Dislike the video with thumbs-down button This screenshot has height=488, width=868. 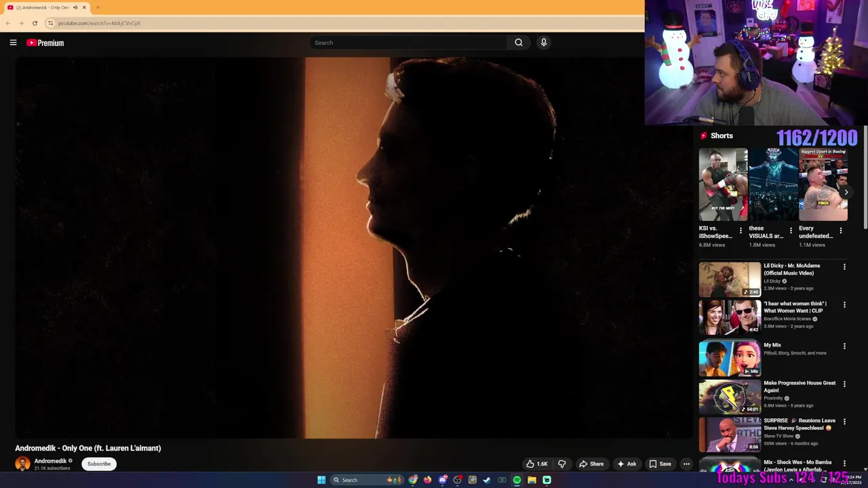tap(561, 464)
